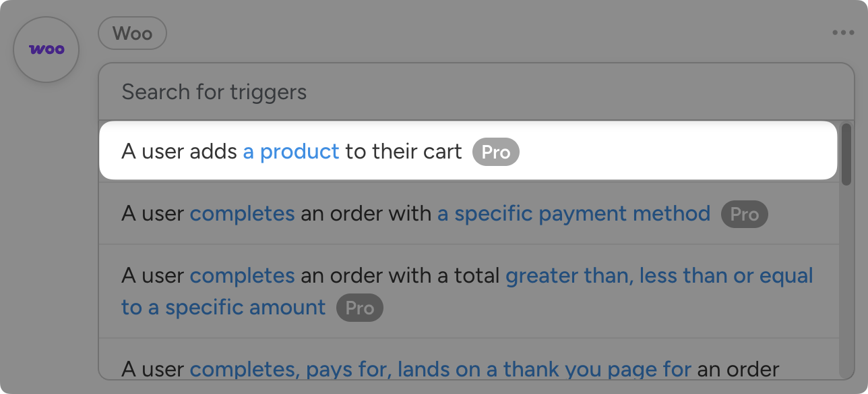Choose the specific payment method trigger row

tap(795, 214)
